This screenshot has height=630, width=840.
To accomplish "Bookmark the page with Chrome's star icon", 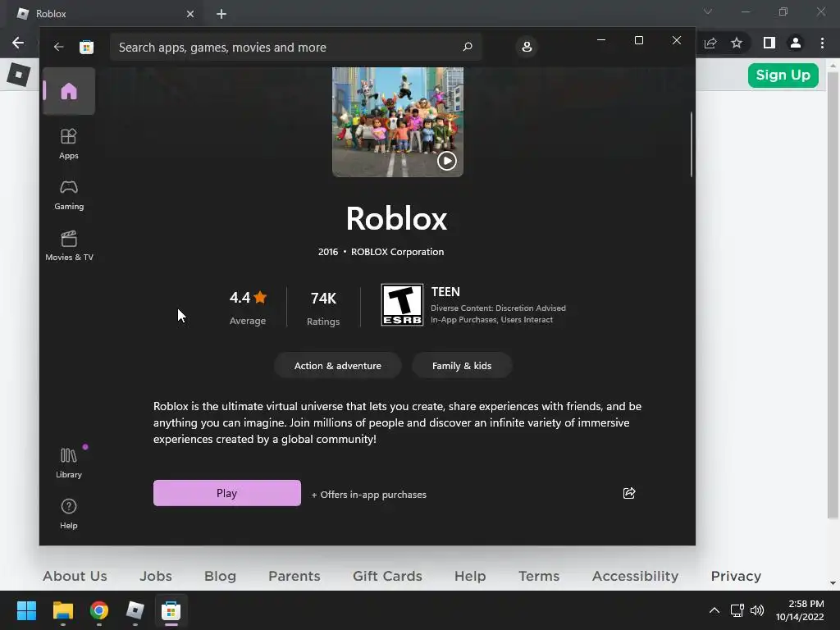I will 737,43.
